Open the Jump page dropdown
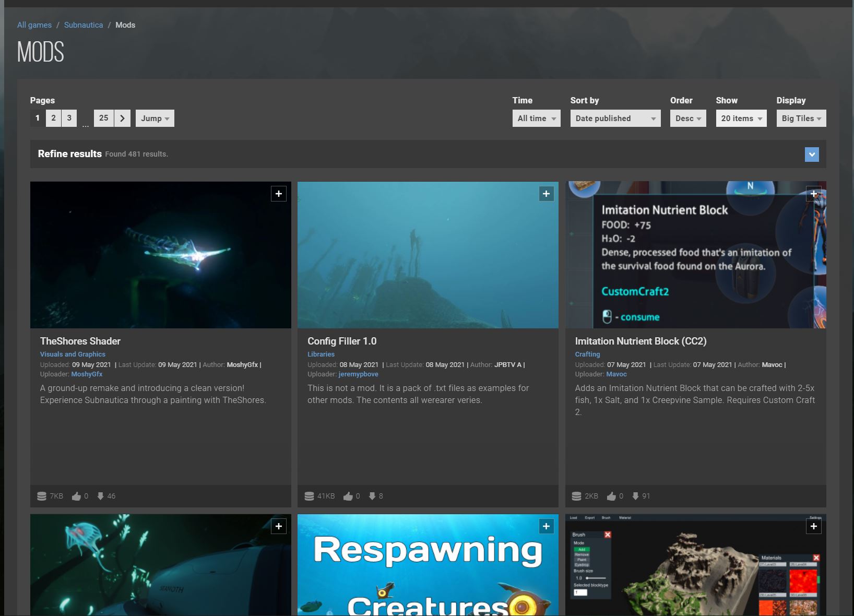 pyautogui.click(x=155, y=119)
